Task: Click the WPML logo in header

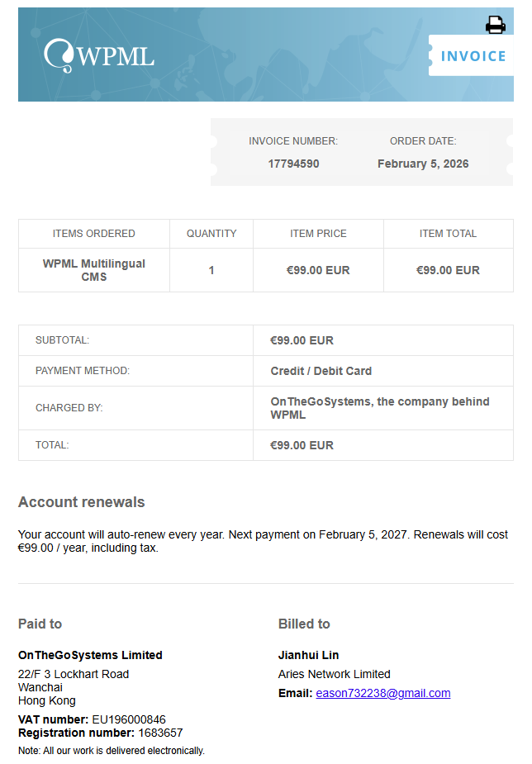Action: (x=99, y=55)
